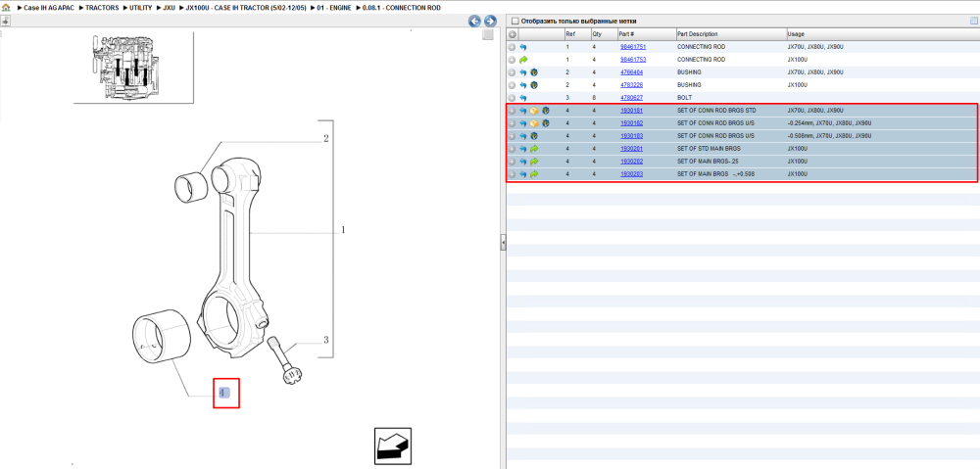
Task: Open part number link 1930182
Action: [631, 123]
